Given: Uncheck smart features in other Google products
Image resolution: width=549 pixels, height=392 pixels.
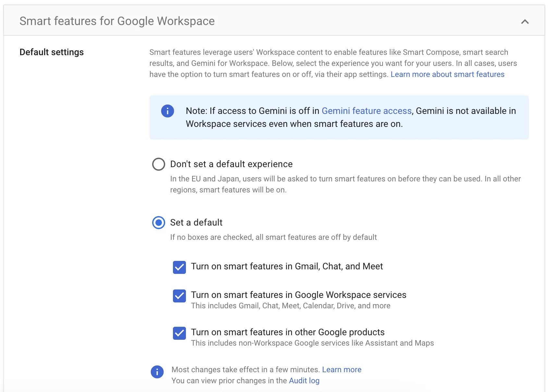Looking at the screenshot, I should tap(179, 333).
